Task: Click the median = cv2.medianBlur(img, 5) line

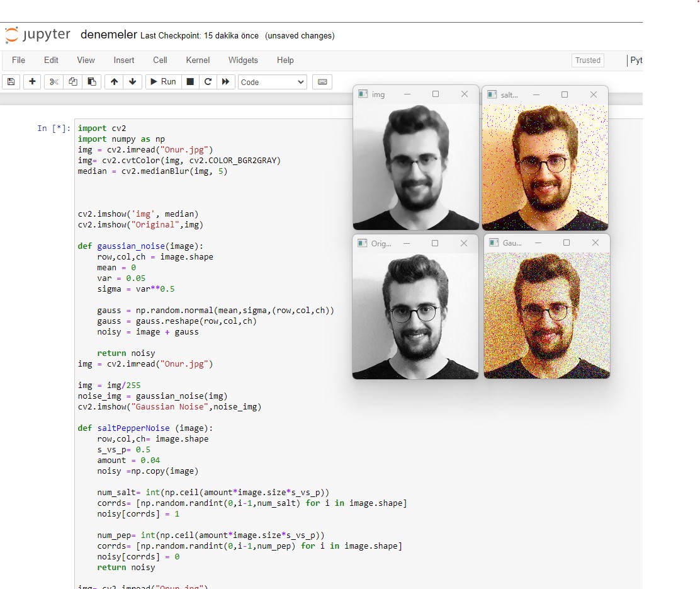Action: (x=152, y=171)
